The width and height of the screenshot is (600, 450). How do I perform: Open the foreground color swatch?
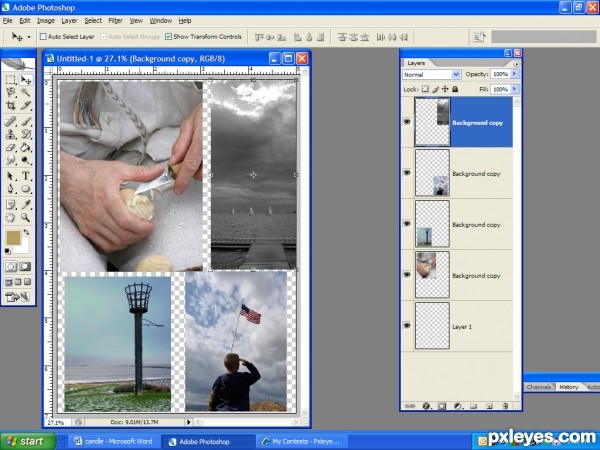[13, 237]
